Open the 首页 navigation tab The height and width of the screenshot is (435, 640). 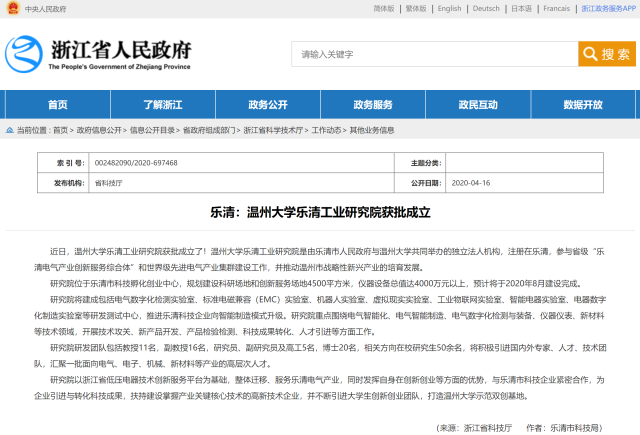[58, 105]
